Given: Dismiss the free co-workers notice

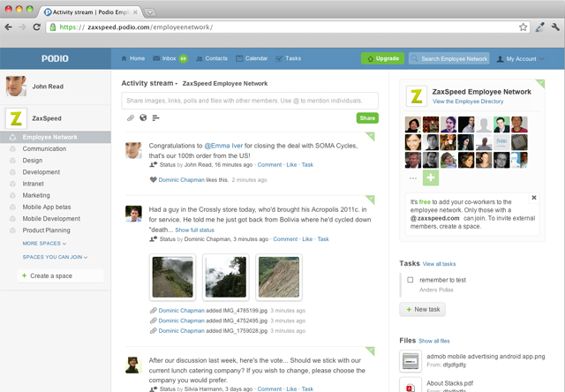Looking at the screenshot, I should point(534,198).
